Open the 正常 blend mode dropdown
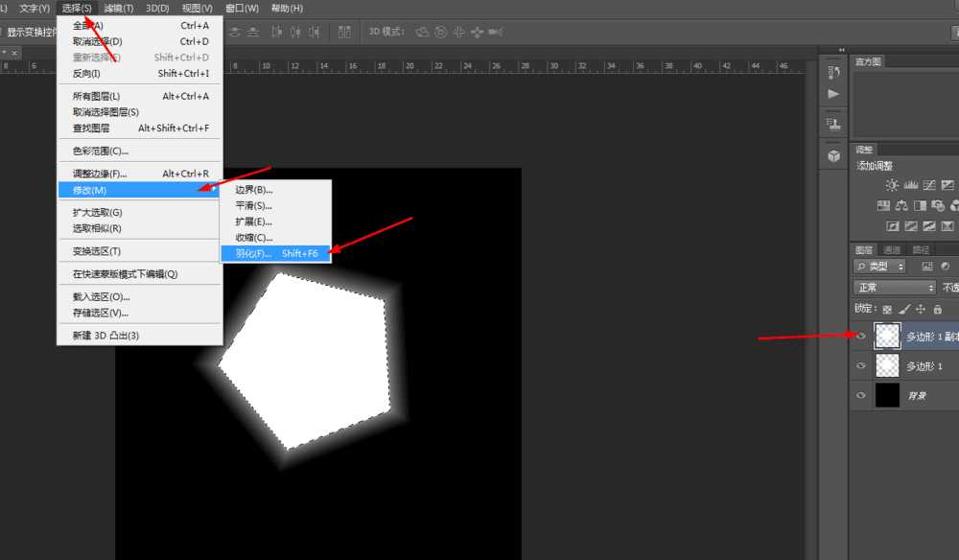The image size is (959, 560). pyautogui.click(x=894, y=288)
